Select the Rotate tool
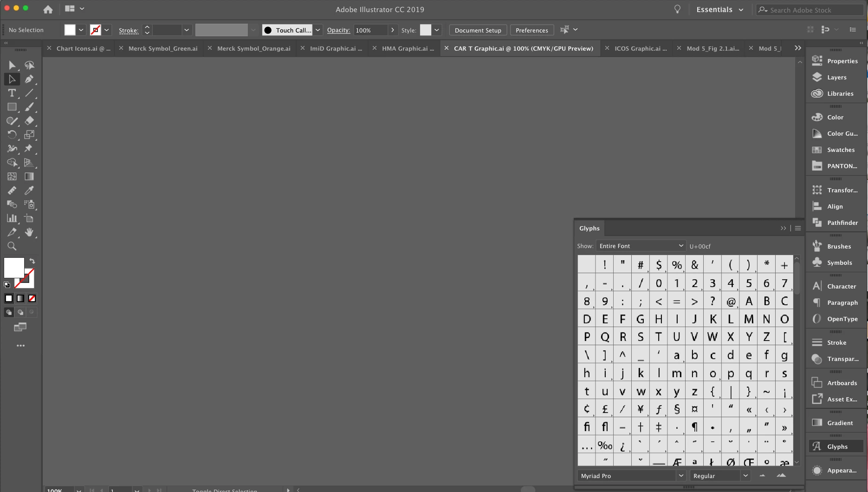The height and width of the screenshot is (492, 868). pos(12,135)
